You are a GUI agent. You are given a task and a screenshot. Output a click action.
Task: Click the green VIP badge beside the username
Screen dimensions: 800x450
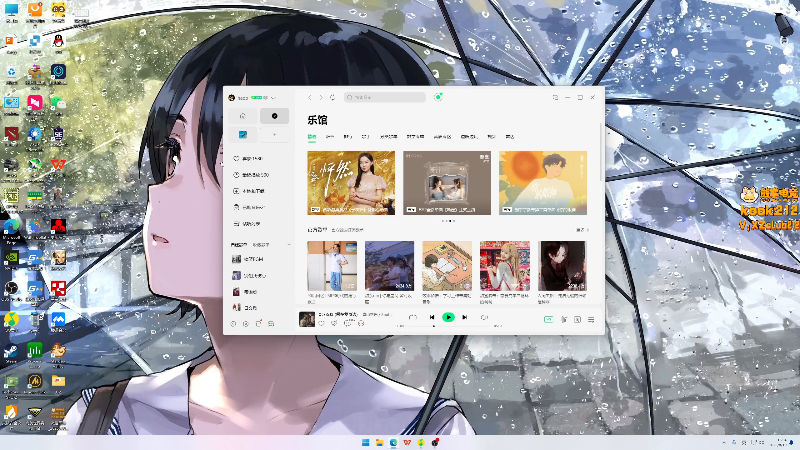click(256, 97)
